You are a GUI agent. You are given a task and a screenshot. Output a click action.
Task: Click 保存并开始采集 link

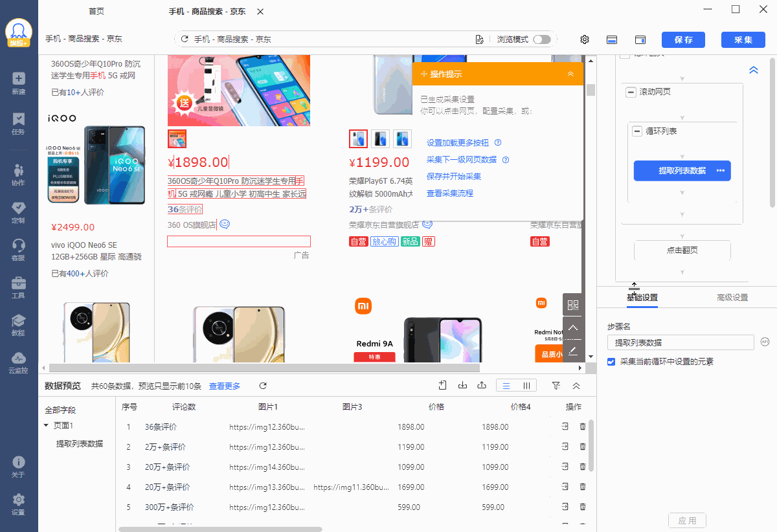454,177
